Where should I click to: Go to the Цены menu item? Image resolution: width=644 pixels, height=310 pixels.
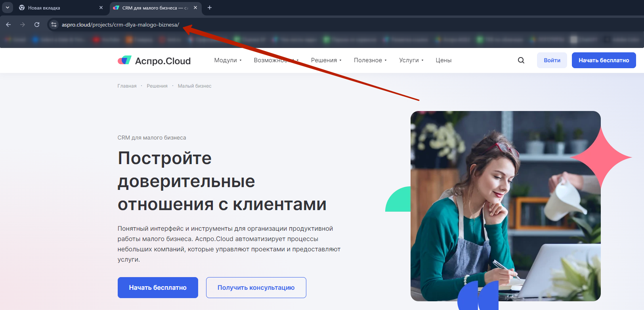click(x=443, y=60)
